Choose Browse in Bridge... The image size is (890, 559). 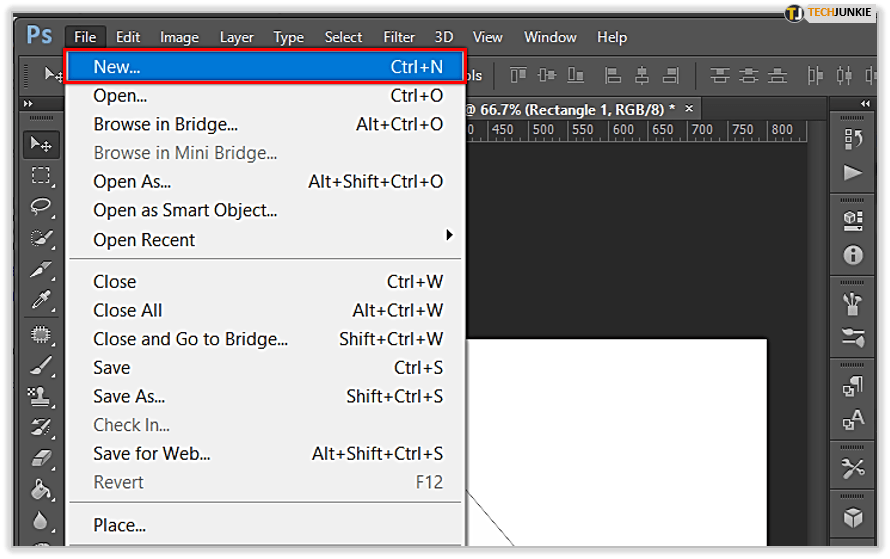[x=265, y=124]
